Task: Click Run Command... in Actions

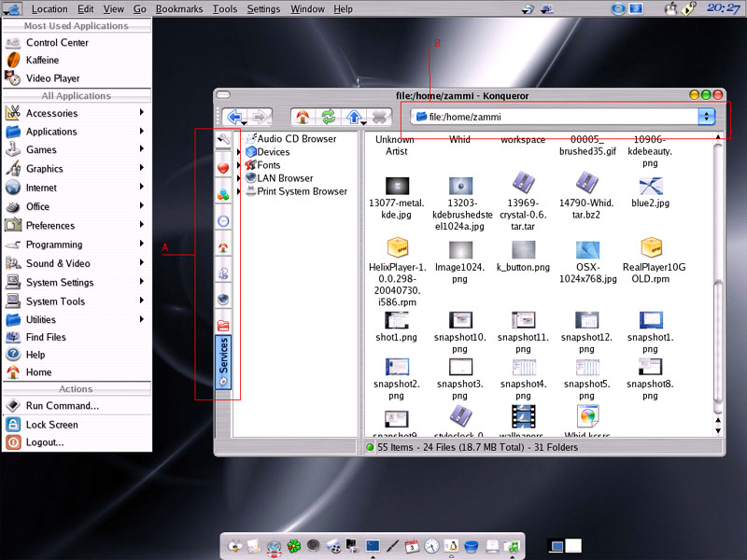Action: (x=77, y=406)
